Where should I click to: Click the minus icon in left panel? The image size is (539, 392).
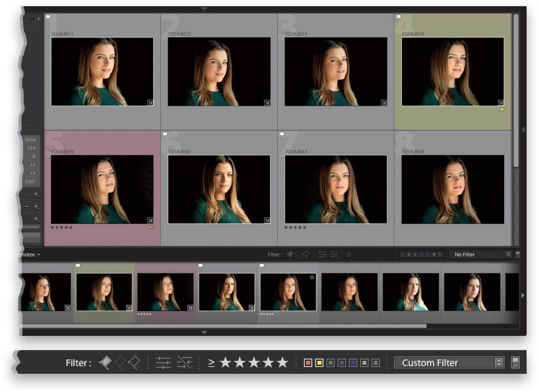coord(27,207)
